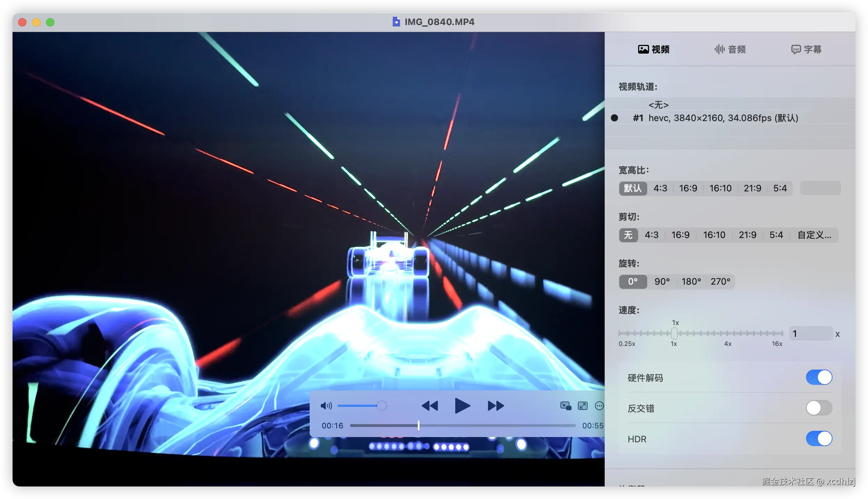Viewport: 868px width, 499px height.
Task: Click the file icon beside IMG_0840.MP4
Action: [396, 22]
